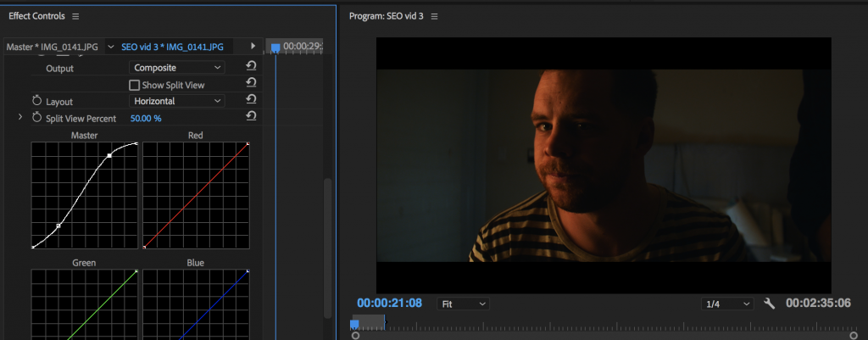The width and height of the screenshot is (868, 340).
Task: Click the Output property label
Action: pos(60,69)
